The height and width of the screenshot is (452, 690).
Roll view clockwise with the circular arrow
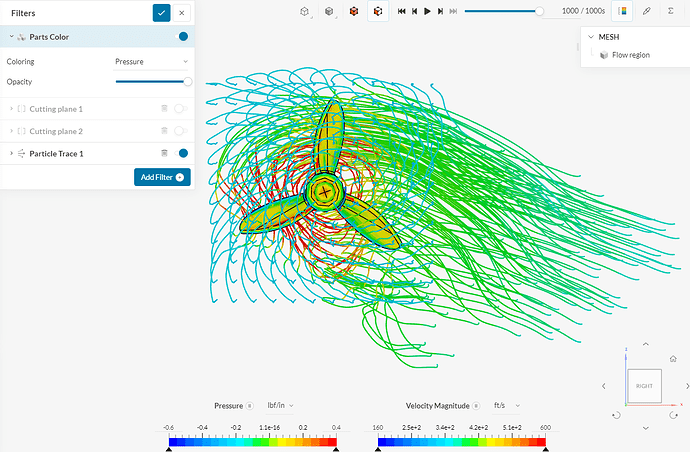673,415
